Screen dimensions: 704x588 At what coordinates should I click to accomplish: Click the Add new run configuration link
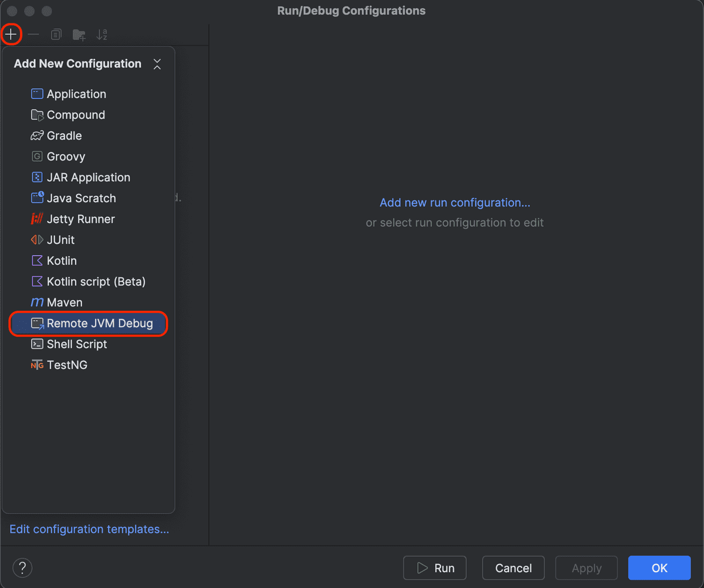pos(455,202)
